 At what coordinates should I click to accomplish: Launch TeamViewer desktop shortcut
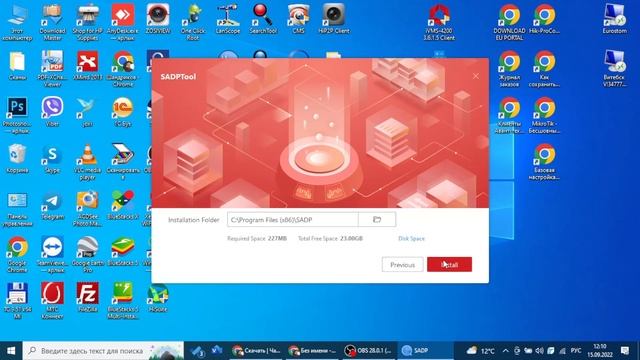pos(52,255)
